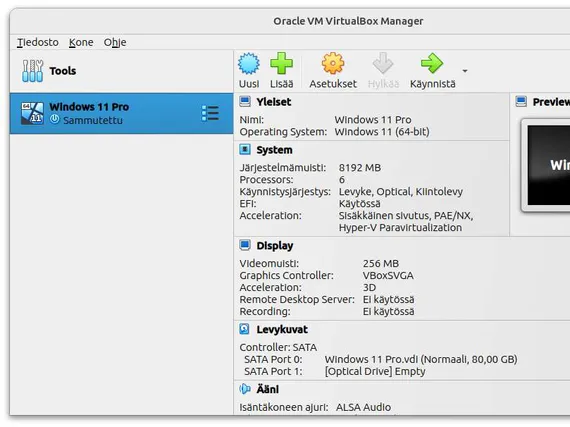Start the VM with Käynnistä arrow
This screenshot has width=570, height=427.
432,64
